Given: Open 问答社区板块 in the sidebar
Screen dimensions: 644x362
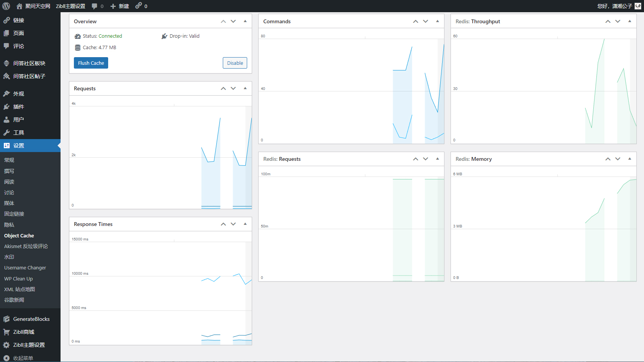Looking at the screenshot, I should click(30, 63).
